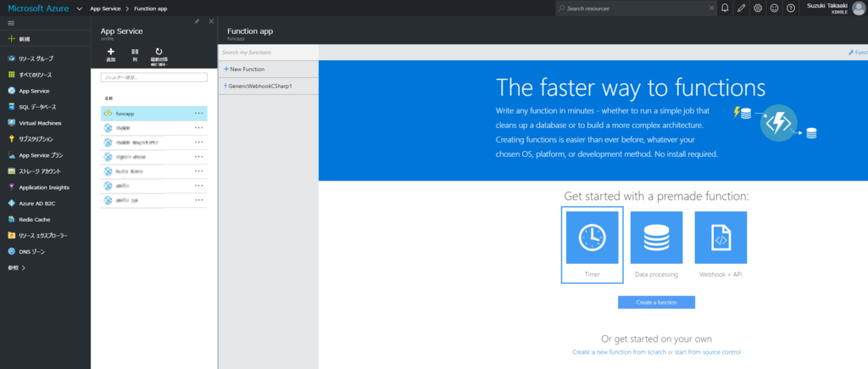Select the Timer premade function tile
The width and height of the screenshot is (868, 369).
coord(592,244)
